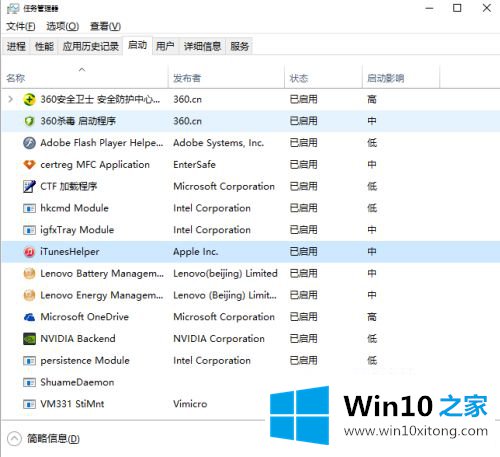The image size is (500, 457).
Task: Select the igfxTray Module entry name
Action: click(x=77, y=230)
